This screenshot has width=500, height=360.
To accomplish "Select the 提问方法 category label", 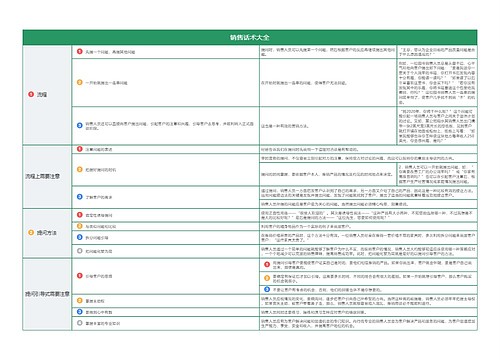I will click(46, 233).
